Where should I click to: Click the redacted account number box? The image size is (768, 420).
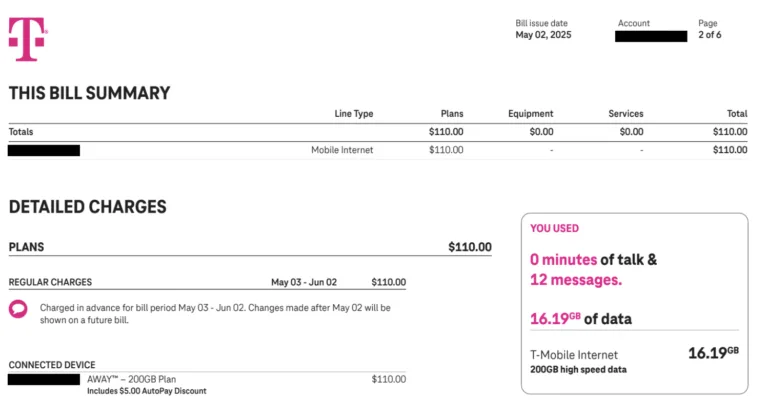pyautogui.click(x=651, y=36)
